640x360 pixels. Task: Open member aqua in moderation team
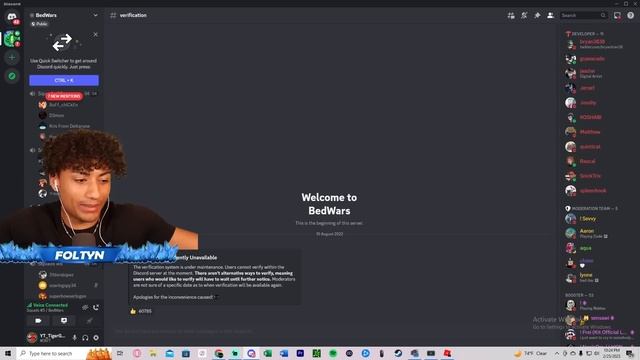[x=597, y=248]
